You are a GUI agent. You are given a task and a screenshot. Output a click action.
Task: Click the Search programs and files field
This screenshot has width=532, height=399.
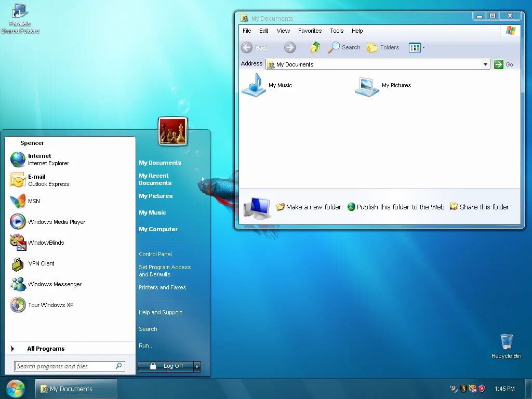[x=70, y=366]
